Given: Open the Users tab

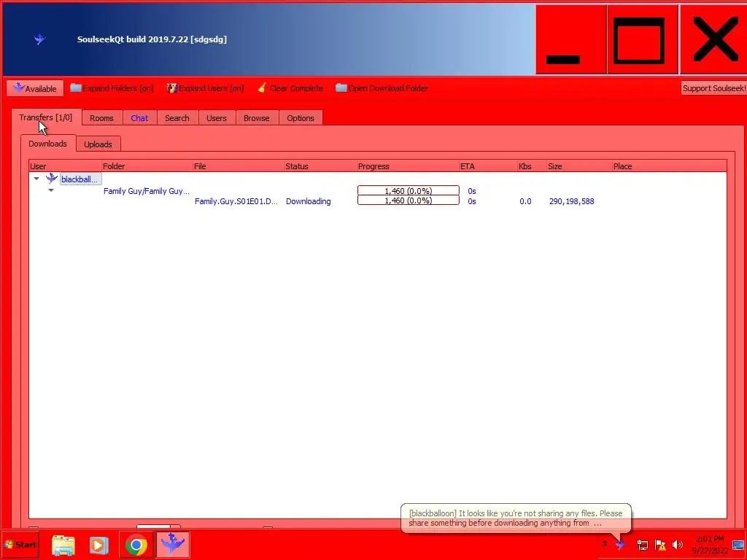Looking at the screenshot, I should 216,118.
